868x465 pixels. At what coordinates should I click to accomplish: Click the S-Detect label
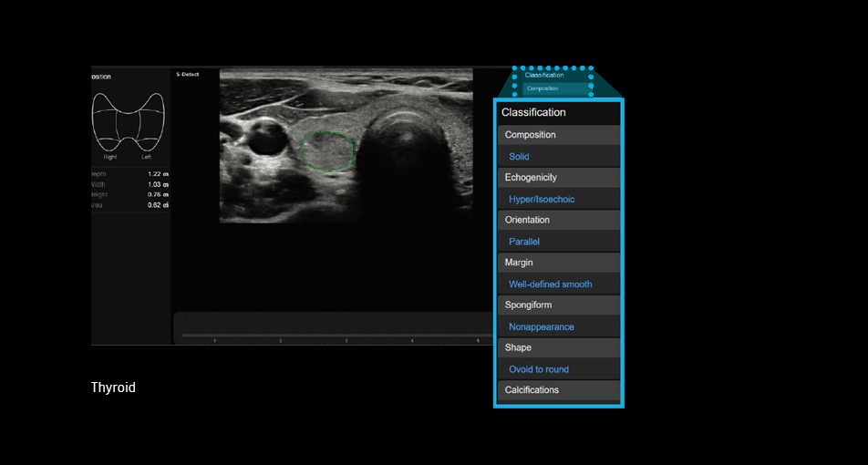(x=188, y=74)
